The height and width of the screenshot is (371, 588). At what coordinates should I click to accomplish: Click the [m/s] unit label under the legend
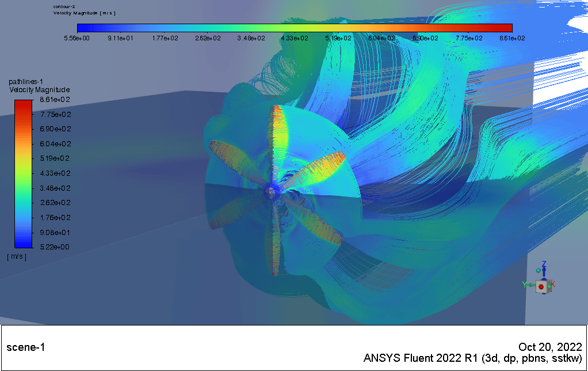(x=17, y=256)
